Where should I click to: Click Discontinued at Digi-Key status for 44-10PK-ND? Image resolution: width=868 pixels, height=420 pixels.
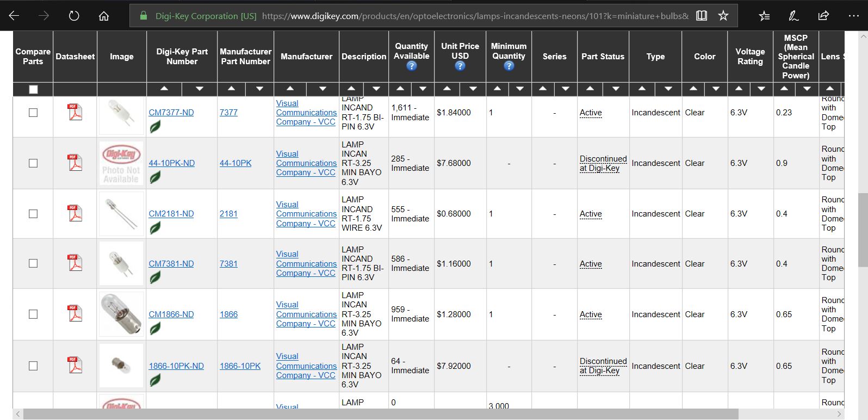603,163
